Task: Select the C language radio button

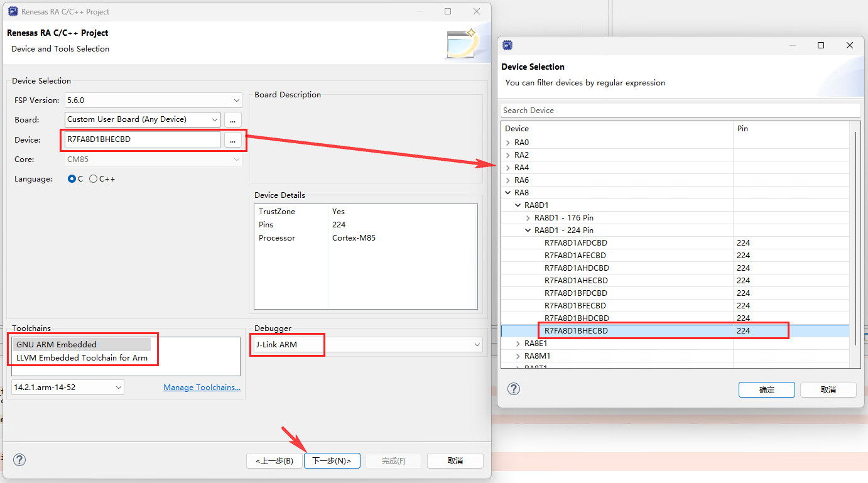Action: (x=72, y=179)
